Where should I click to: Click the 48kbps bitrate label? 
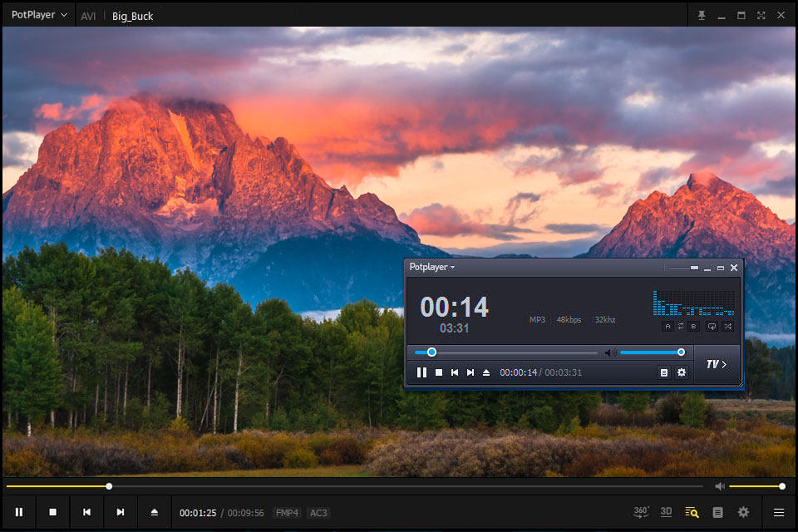click(x=569, y=320)
